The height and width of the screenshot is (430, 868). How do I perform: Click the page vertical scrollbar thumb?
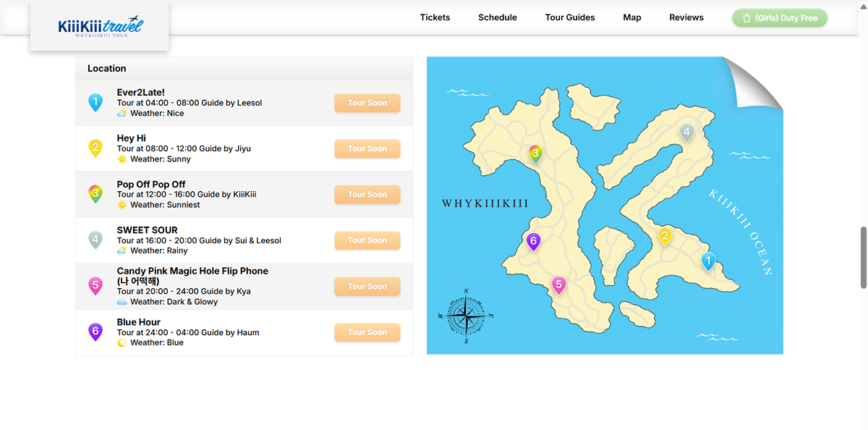pyautogui.click(x=862, y=258)
